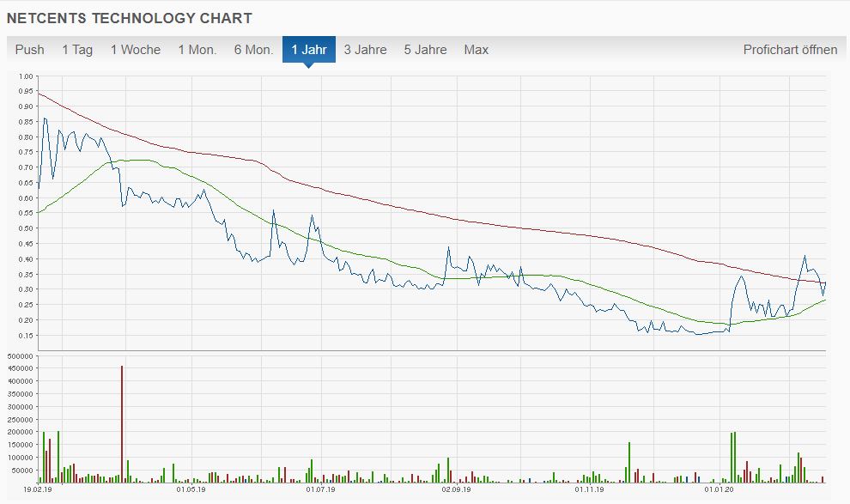Select the active 1 Jahr tab
The height and width of the screenshot is (504, 850).
pos(309,50)
